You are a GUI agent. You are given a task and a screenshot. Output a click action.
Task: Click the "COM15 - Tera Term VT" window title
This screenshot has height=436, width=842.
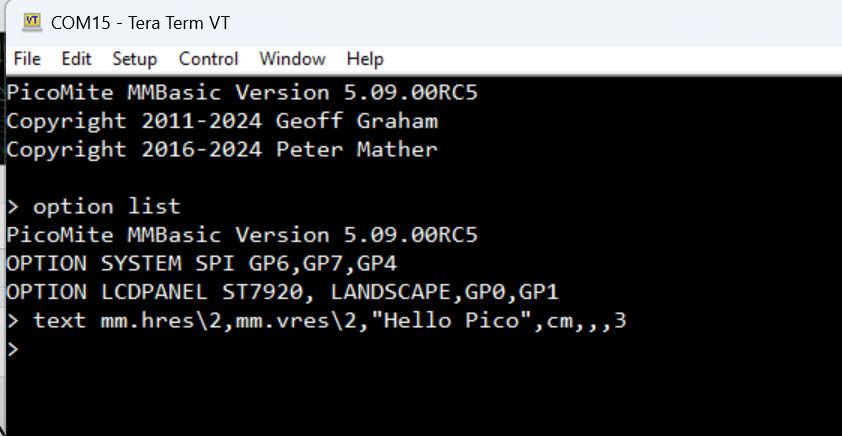(x=140, y=22)
